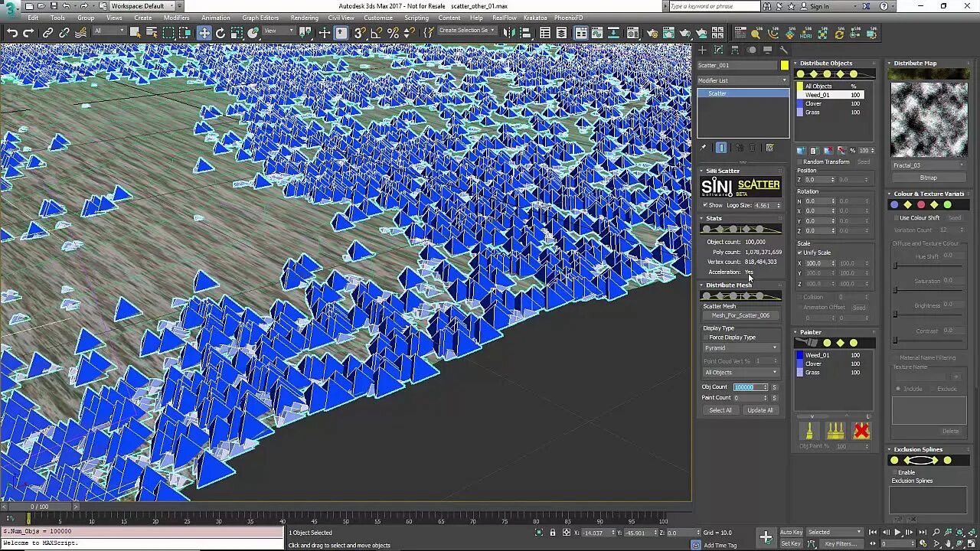Image resolution: width=980 pixels, height=551 pixels.
Task: Click the Select All button
Action: 720,410
